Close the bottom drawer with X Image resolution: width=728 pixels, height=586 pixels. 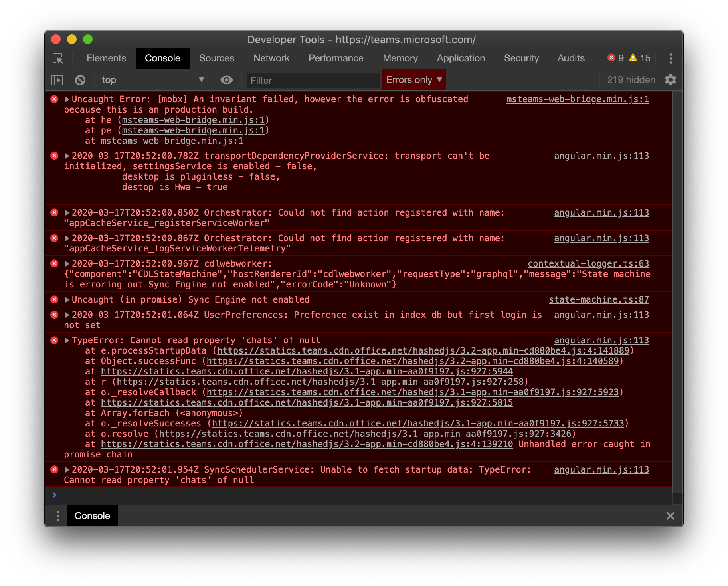[671, 516]
